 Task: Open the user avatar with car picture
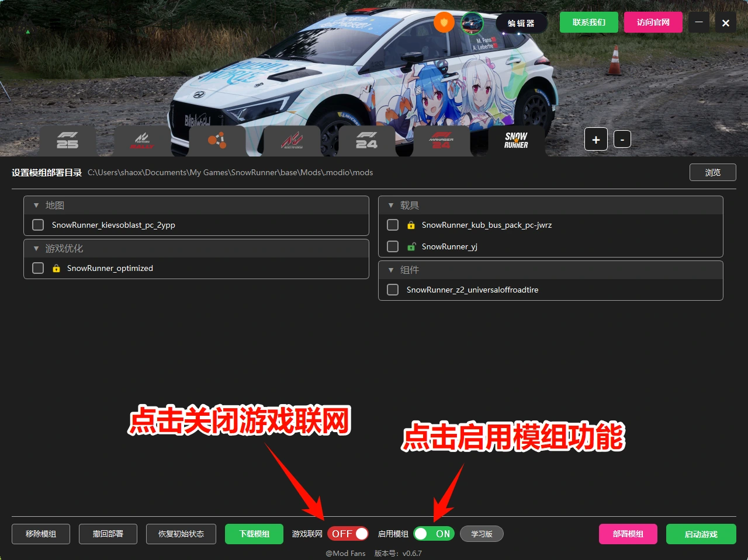(x=472, y=23)
